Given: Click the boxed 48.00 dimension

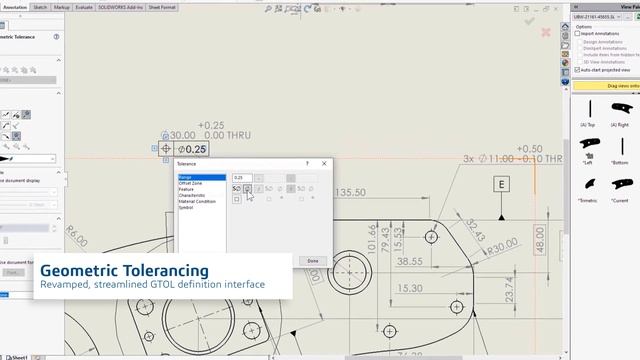Looking at the screenshot, I should [540, 240].
